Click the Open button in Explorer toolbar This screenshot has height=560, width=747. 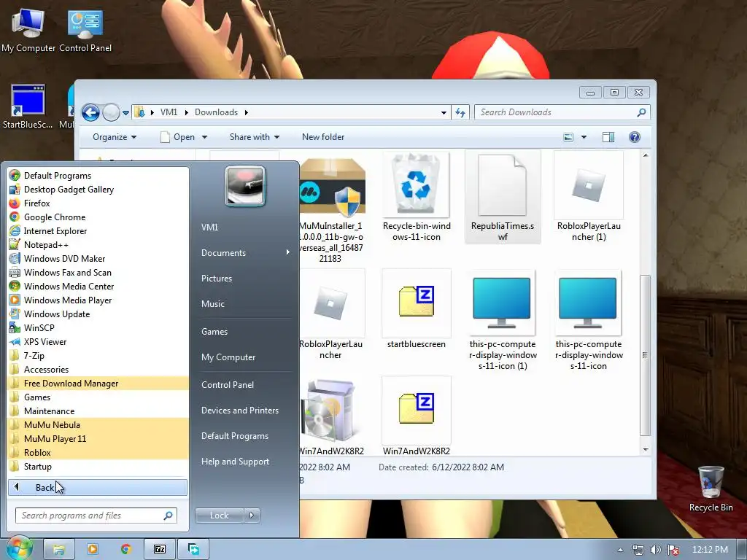point(178,137)
